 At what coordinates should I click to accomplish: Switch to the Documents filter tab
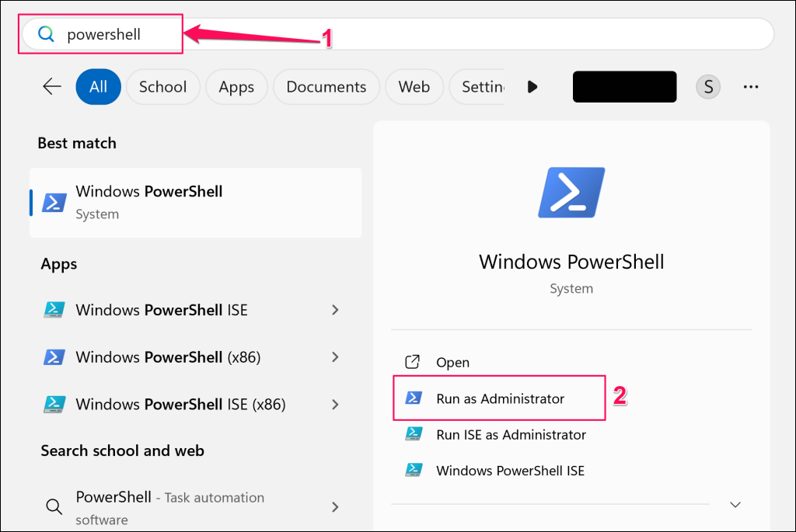pos(326,87)
